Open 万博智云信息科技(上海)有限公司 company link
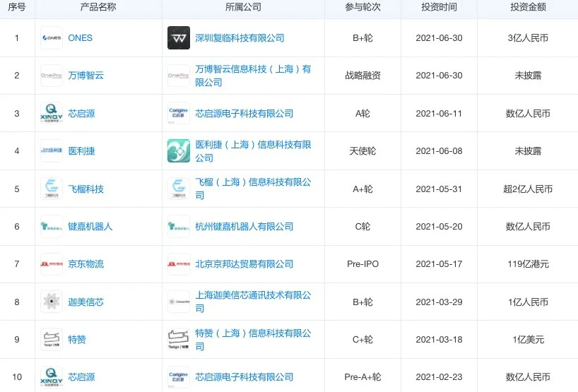 click(x=253, y=76)
